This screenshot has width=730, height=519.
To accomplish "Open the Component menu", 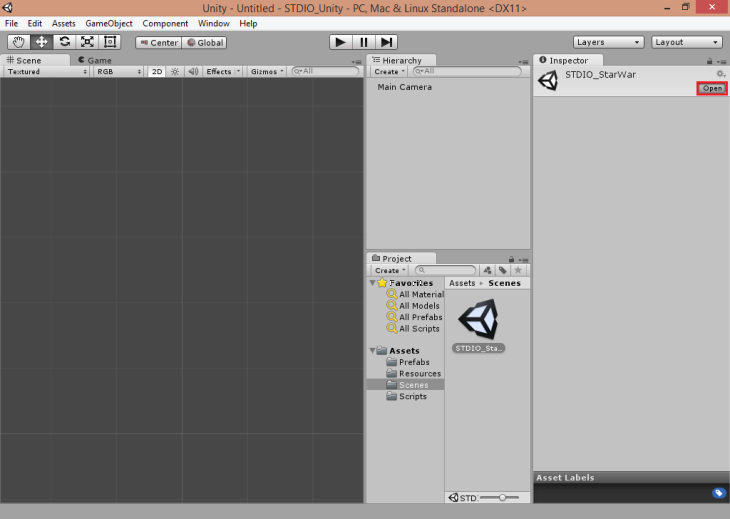I will coord(165,23).
